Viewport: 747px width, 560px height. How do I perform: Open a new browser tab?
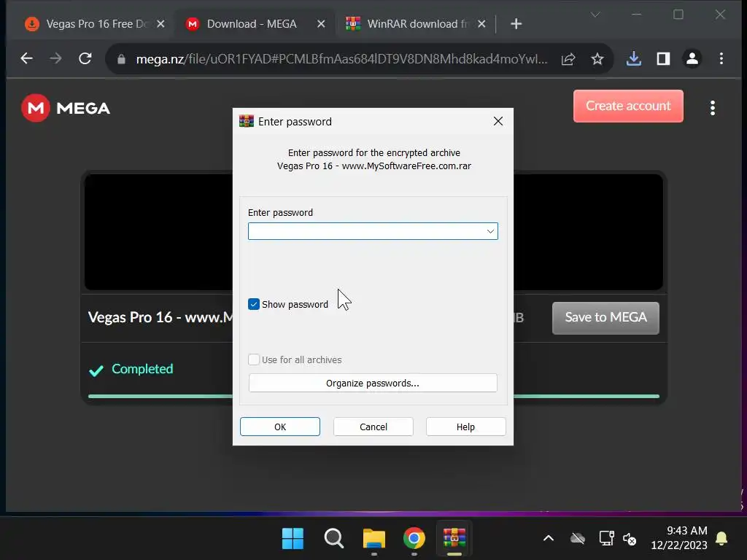coord(516,24)
